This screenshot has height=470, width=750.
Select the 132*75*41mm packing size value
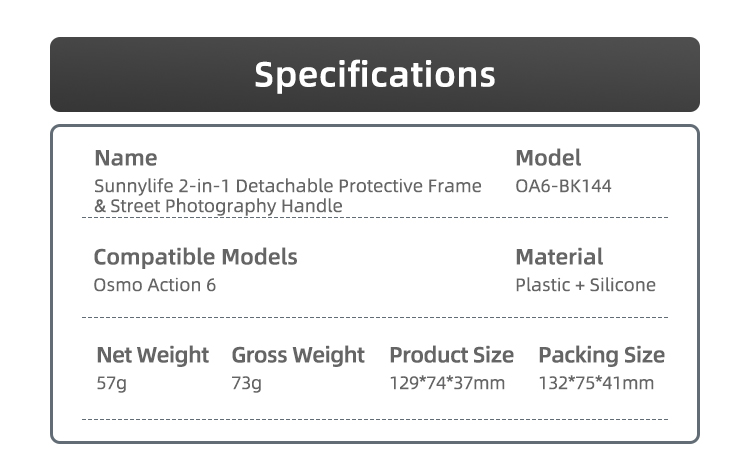pyautogui.click(x=596, y=383)
